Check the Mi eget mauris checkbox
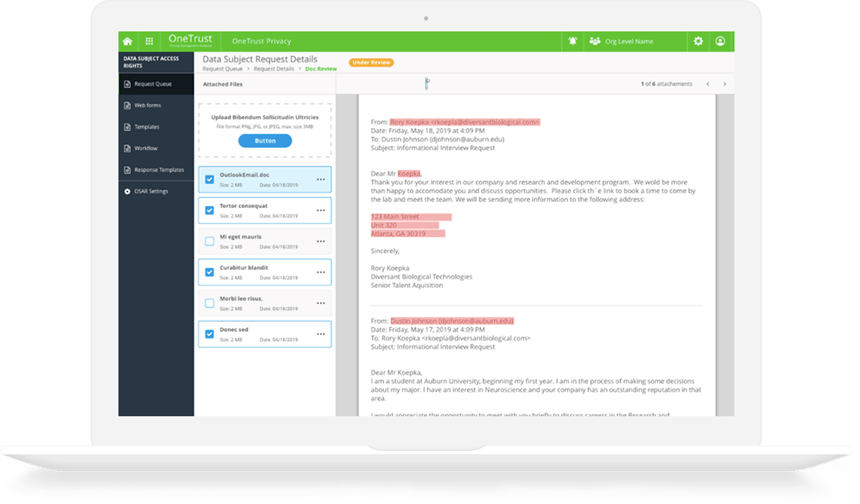The image size is (860, 504). click(209, 241)
